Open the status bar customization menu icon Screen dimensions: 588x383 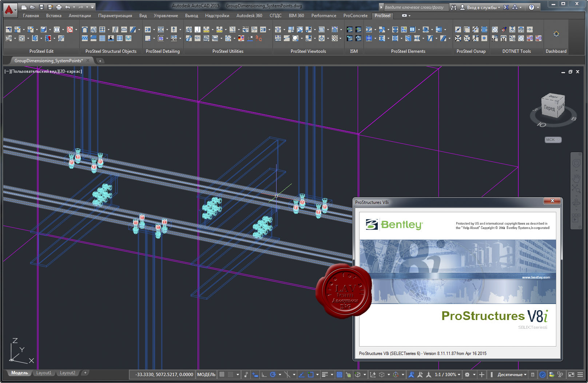click(580, 374)
